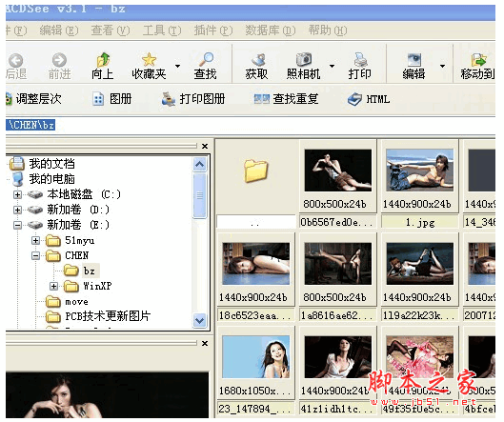
Task: Expand 本地磁盘 (C:) tree node
Action: pos(18,194)
